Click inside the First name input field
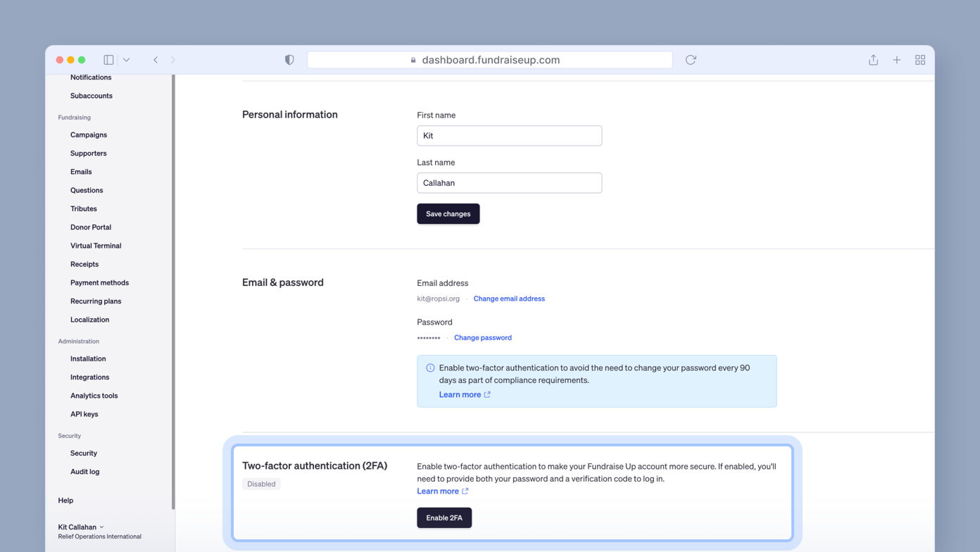The image size is (980, 552). [x=509, y=135]
